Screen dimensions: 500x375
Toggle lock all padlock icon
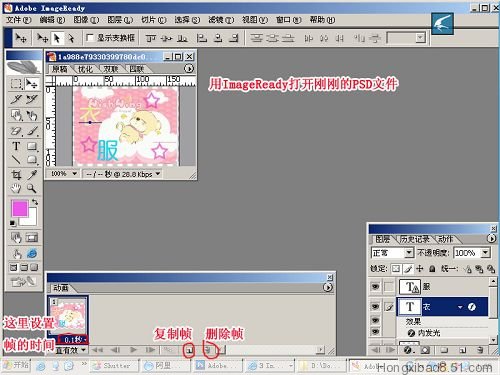[432, 269]
